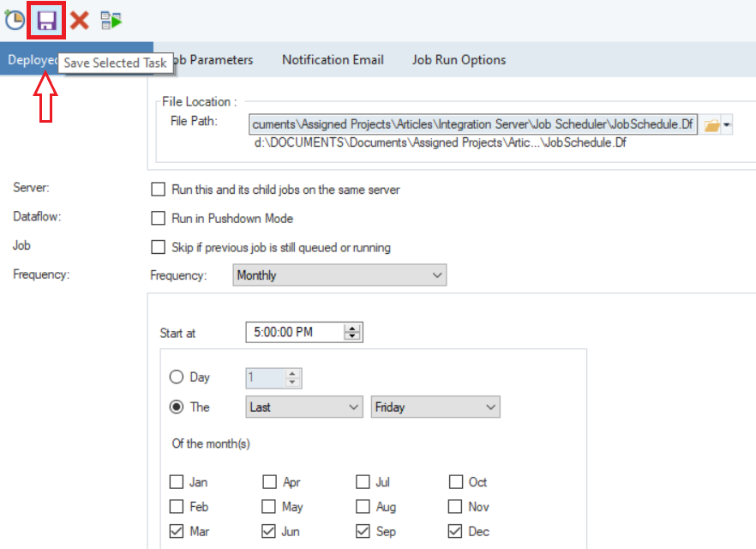Open the Frequency dropdown showing Monthly
The image size is (756, 549).
[340, 275]
